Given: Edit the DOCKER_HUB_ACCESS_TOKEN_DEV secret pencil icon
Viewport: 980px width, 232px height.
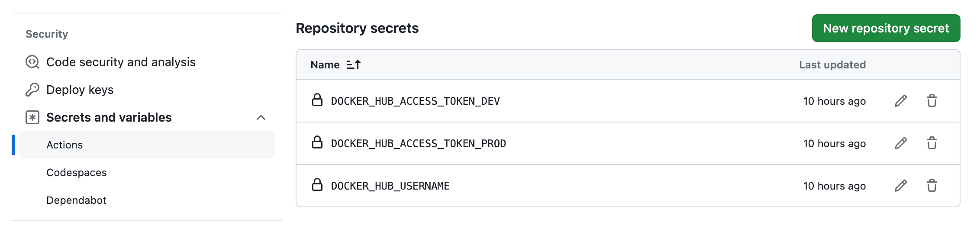Looking at the screenshot, I should (x=901, y=101).
